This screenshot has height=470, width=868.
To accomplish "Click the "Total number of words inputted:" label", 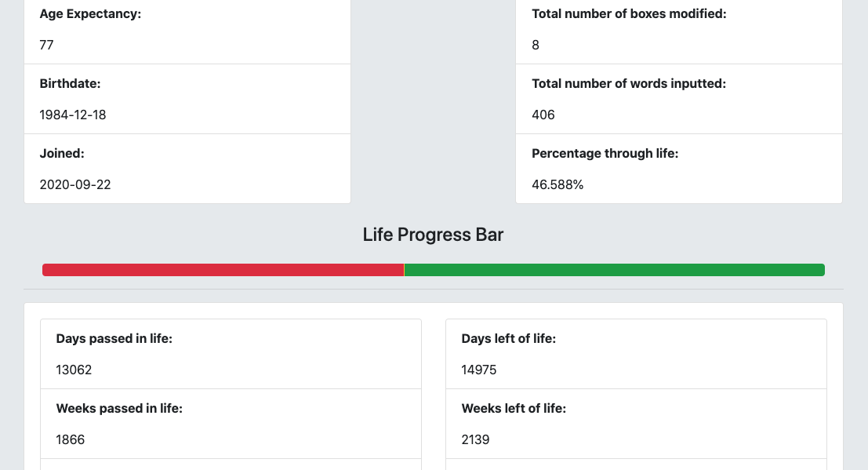I will pyautogui.click(x=629, y=84).
